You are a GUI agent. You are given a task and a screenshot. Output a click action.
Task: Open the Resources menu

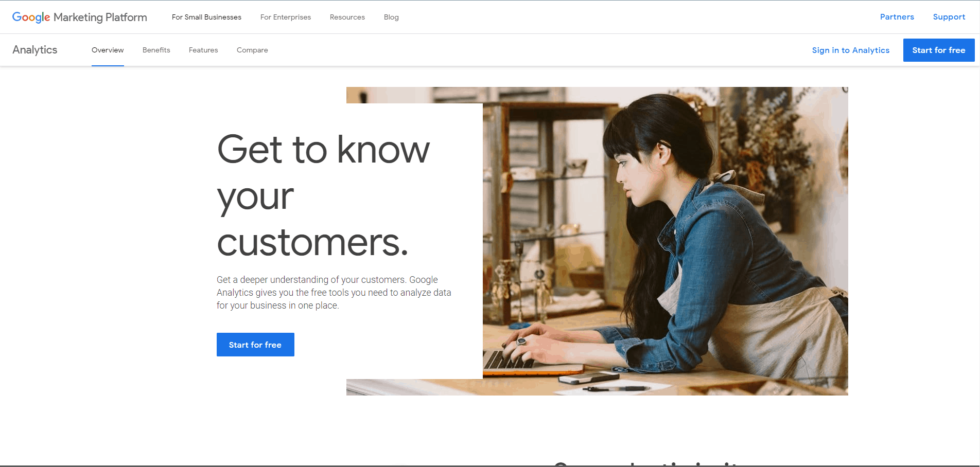[347, 17]
